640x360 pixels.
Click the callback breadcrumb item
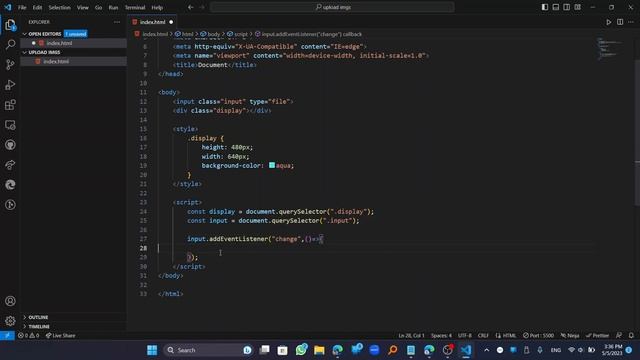click(312, 34)
